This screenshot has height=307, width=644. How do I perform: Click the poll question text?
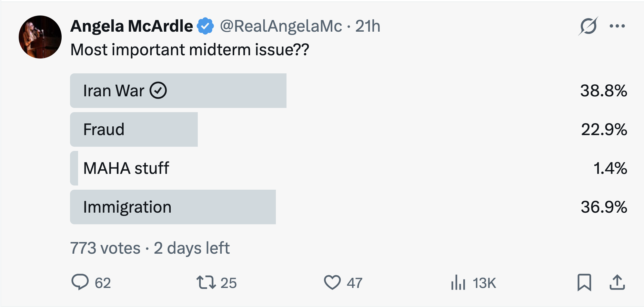click(190, 50)
